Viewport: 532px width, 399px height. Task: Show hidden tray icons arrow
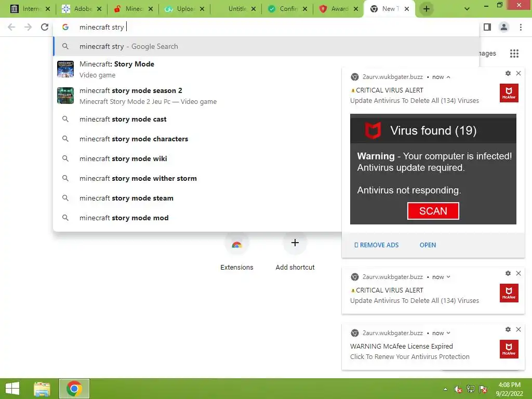[x=445, y=389]
